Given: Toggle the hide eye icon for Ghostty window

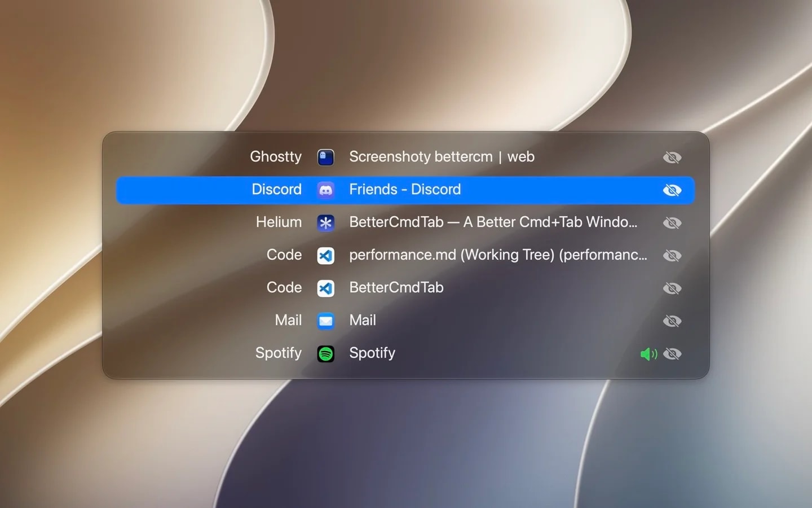Looking at the screenshot, I should coord(672,157).
